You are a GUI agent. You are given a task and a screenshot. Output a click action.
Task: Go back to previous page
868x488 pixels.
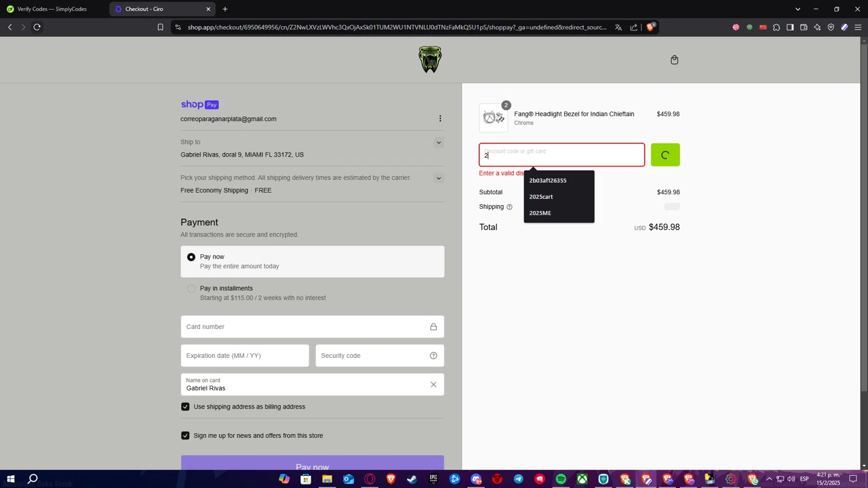(10, 27)
